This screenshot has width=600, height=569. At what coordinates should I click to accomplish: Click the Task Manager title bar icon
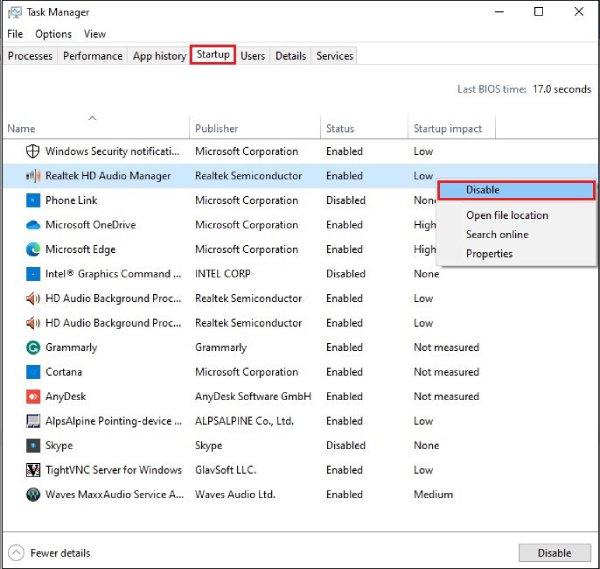pos(16,13)
